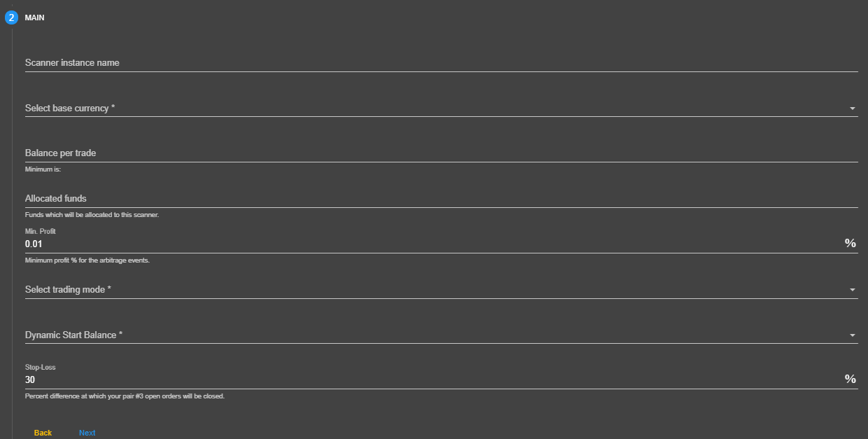Click the step 2 circle badge

pos(11,18)
